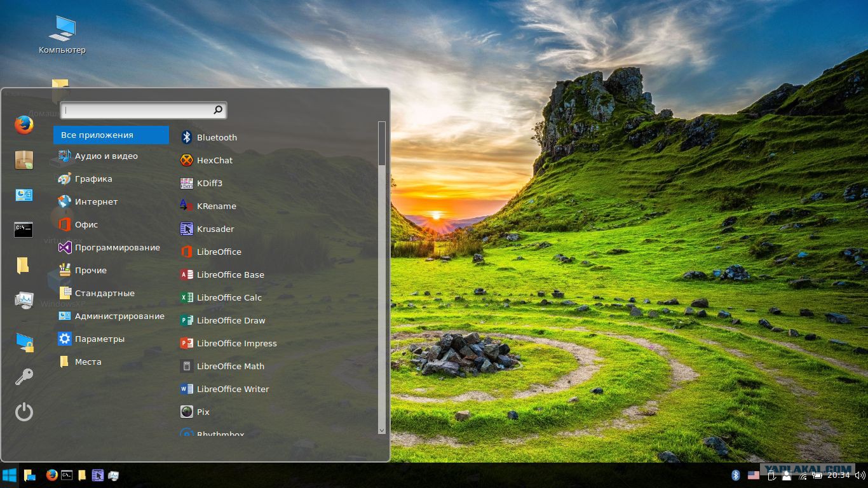
Task: Click the application list scrollbar thumb
Action: coord(382,144)
